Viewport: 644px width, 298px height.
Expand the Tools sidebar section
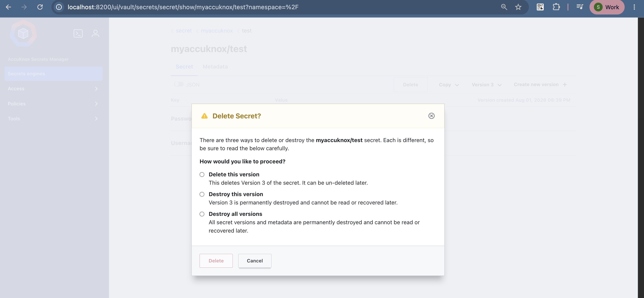click(x=53, y=119)
